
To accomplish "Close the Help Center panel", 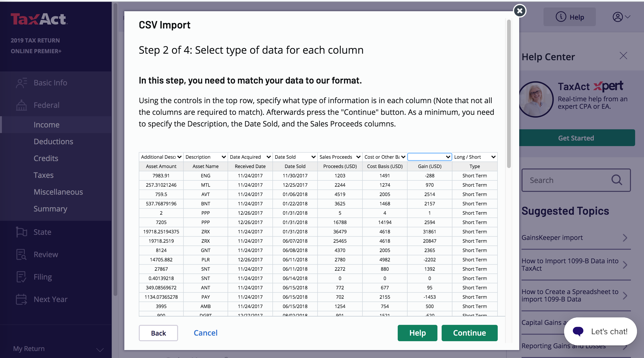I will click(623, 56).
